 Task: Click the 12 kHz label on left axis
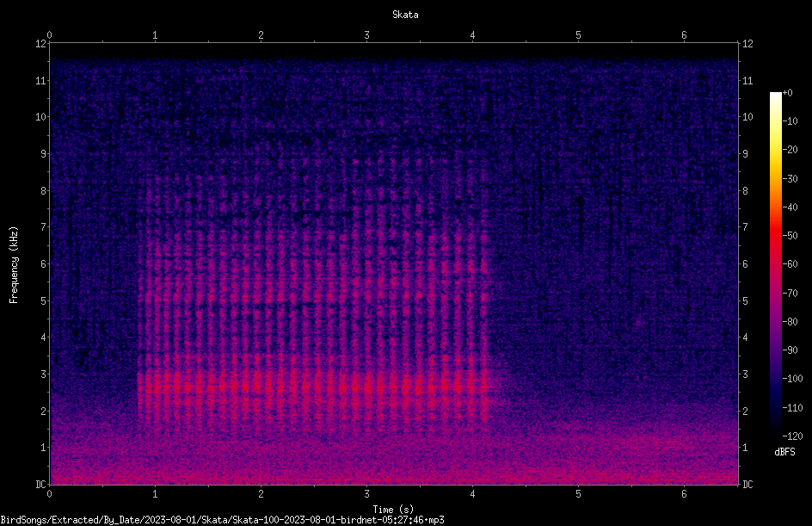click(41, 44)
